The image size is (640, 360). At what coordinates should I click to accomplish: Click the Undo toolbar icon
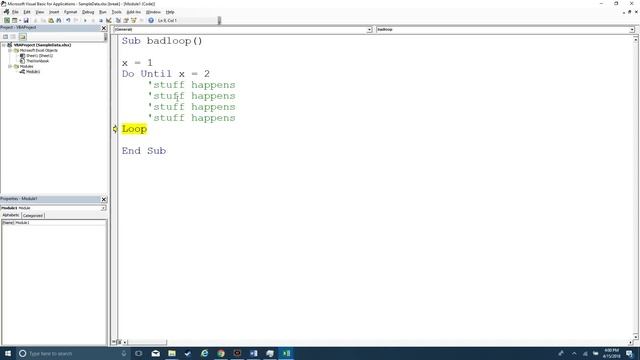(x=68, y=20)
